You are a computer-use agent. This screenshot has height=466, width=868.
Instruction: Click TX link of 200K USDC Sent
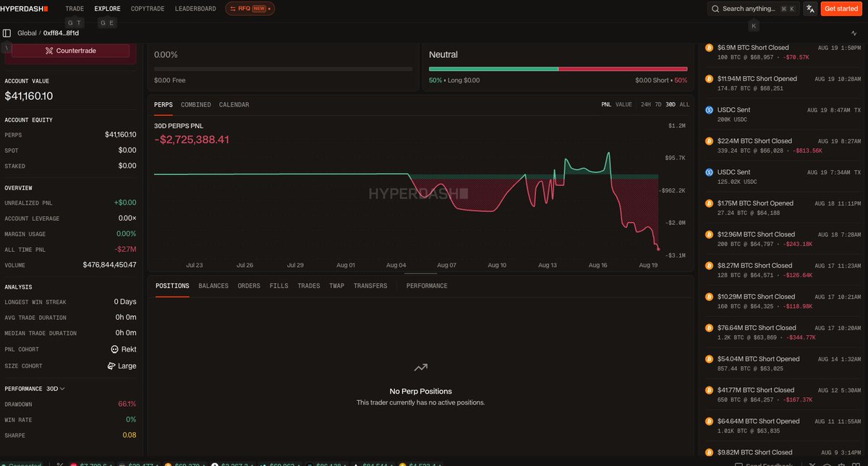coord(857,110)
